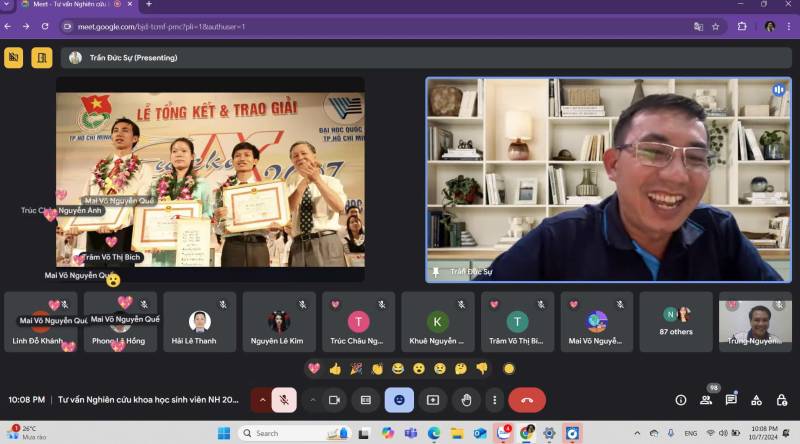Raise hand in the meeting

466,400
